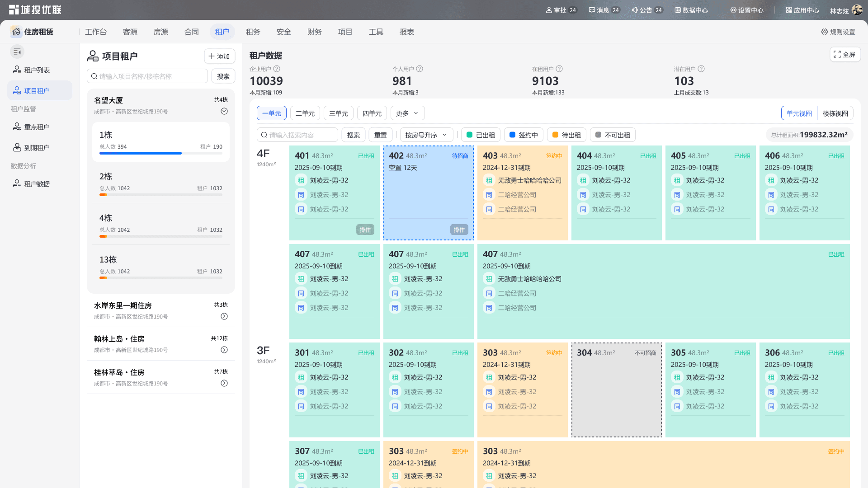Switch to the 合同 top menu

[192, 32]
